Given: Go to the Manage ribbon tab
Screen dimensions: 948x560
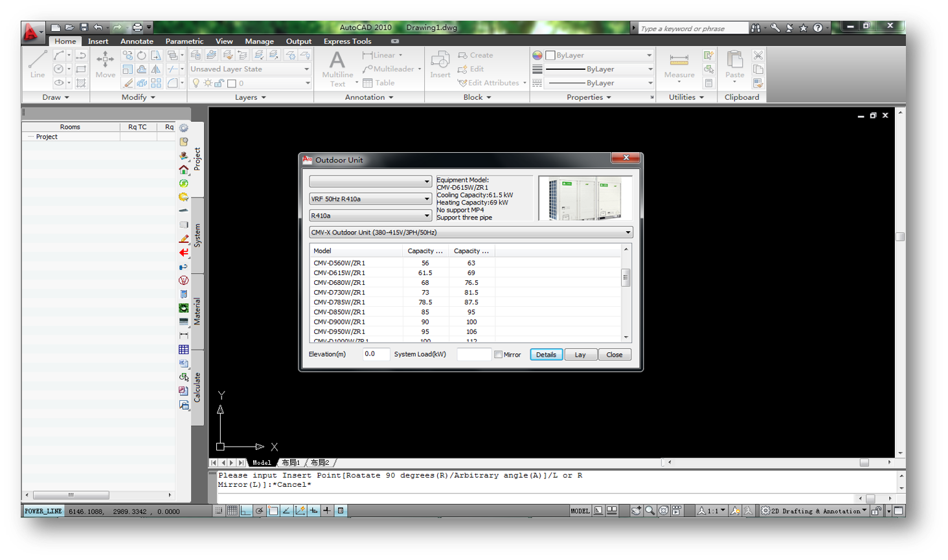Looking at the screenshot, I should pyautogui.click(x=259, y=41).
